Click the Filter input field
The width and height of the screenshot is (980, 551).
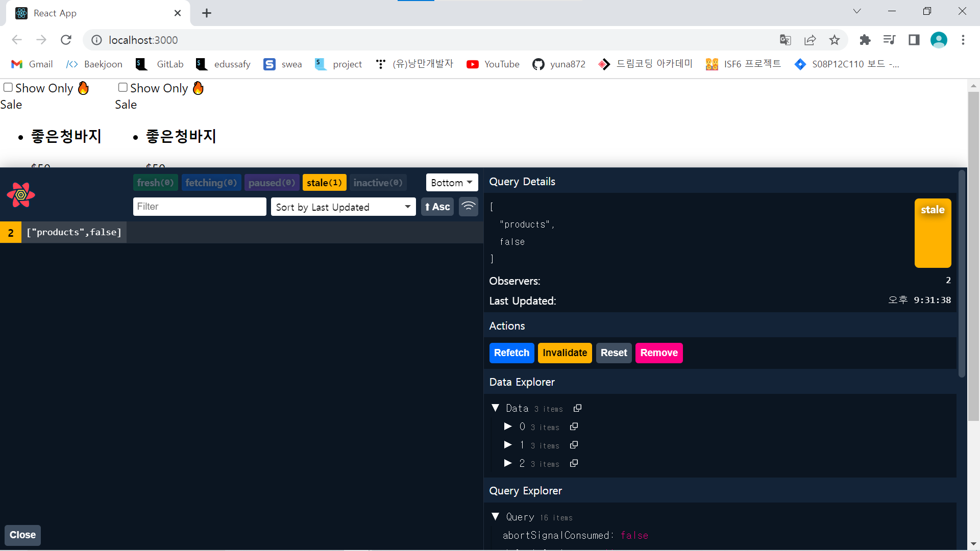[x=200, y=207]
